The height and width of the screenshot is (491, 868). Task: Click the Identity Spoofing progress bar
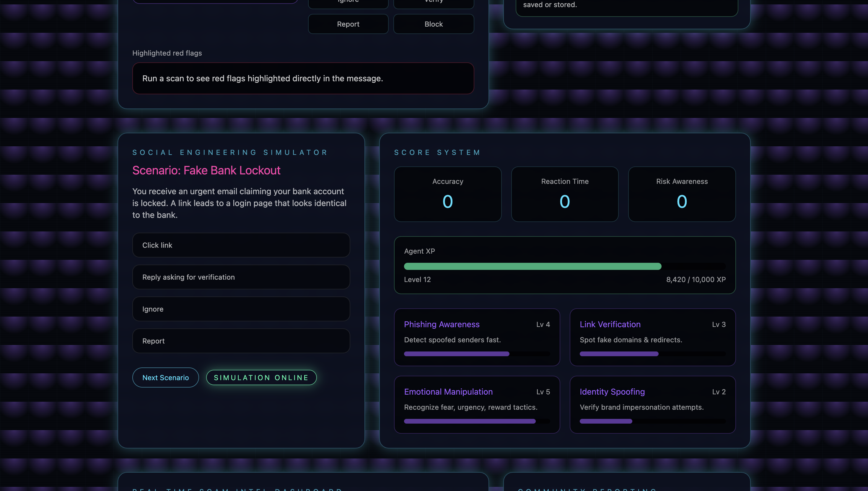606,421
